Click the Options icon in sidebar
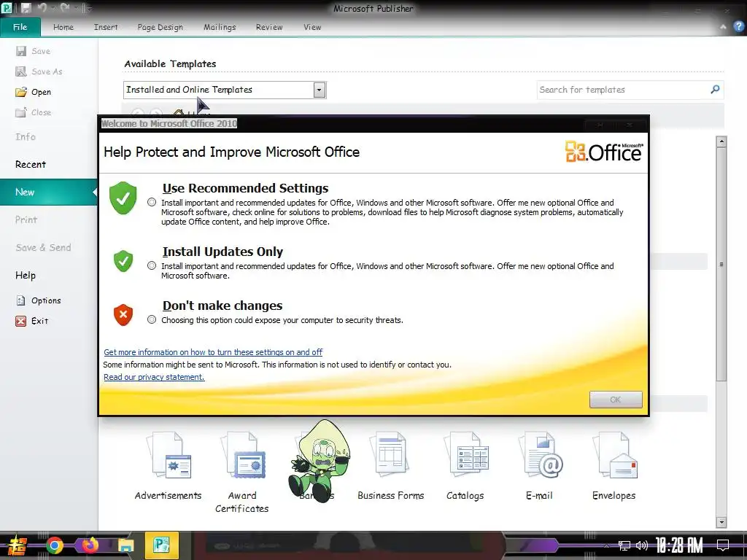This screenshot has height=560, width=747. 21,300
